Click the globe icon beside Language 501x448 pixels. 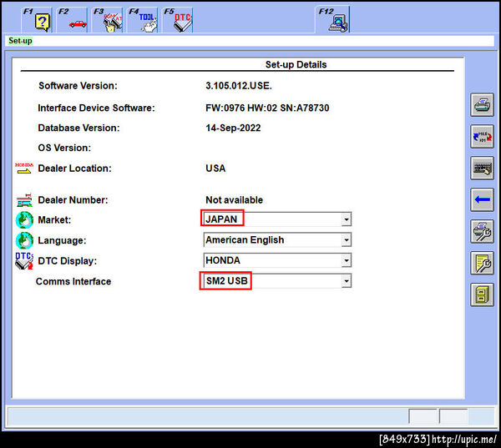tap(24, 240)
